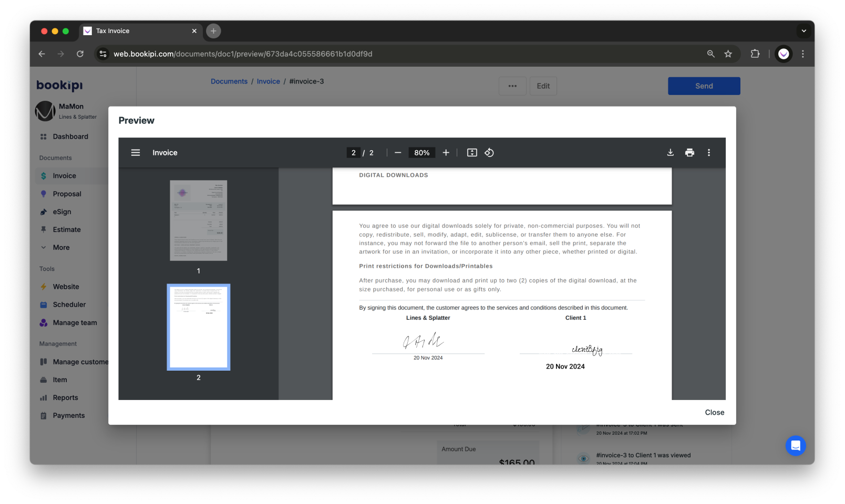The image size is (845, 504).
Task: Expand the More section in the Documents sidebar
Action: (x=61, y=247)
